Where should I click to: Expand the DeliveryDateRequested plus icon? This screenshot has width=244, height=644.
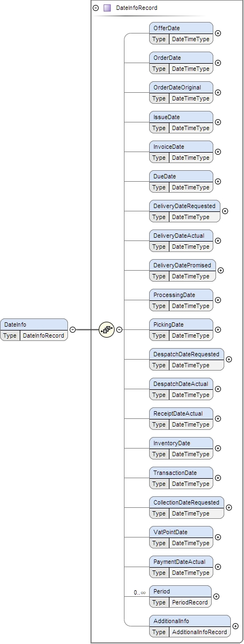pos(225,211)
